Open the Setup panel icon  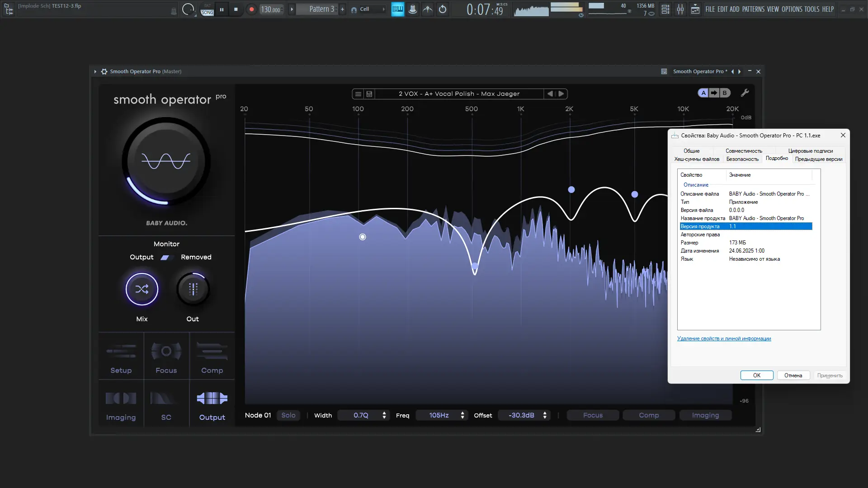pyautogui.click(x=121, y=352)
